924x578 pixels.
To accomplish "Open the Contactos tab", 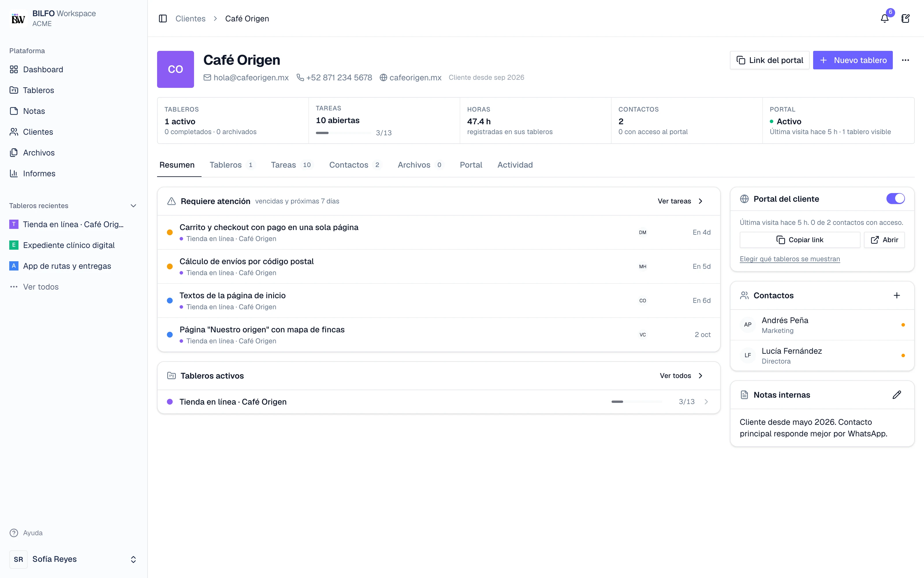I will pos(356,165).
